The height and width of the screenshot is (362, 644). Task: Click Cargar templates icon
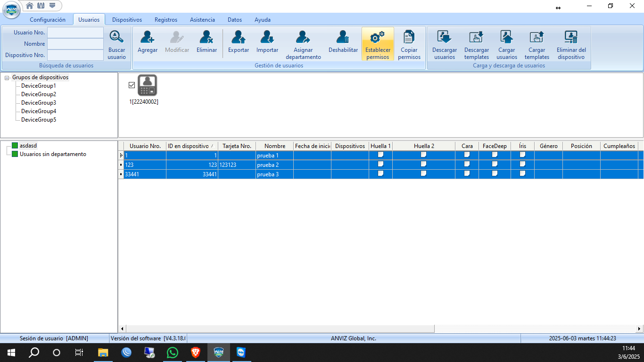(x=537, y=37)
